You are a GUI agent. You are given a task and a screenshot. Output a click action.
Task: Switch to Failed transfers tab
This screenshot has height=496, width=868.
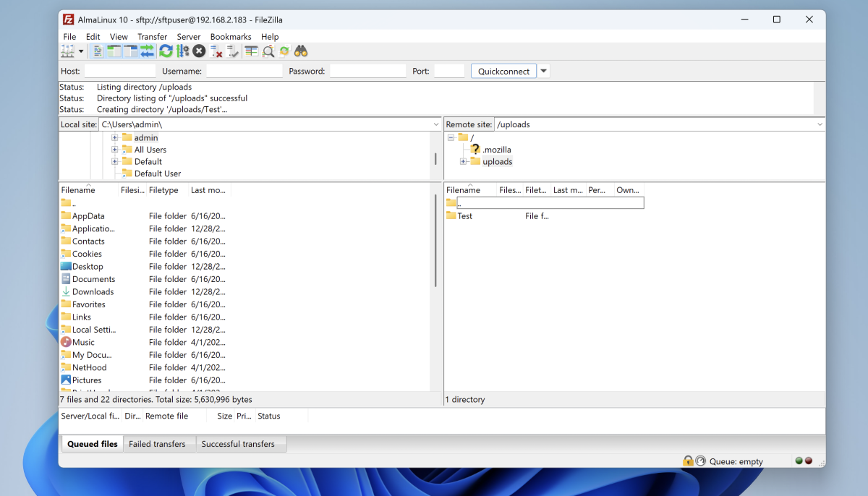coord(157,444)
